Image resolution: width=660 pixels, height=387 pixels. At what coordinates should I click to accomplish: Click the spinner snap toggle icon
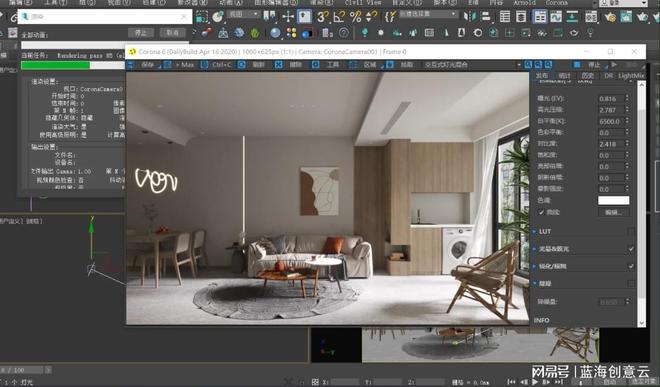coord(372,16)
